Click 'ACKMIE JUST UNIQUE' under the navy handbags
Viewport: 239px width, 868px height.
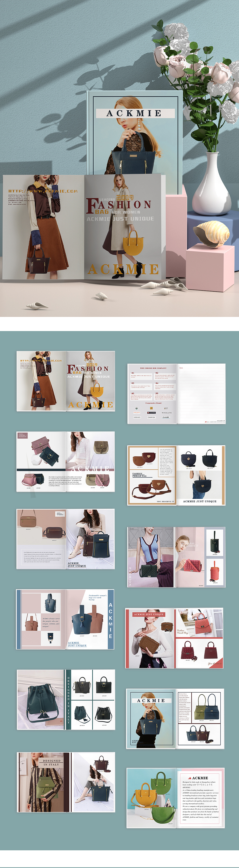200,501
